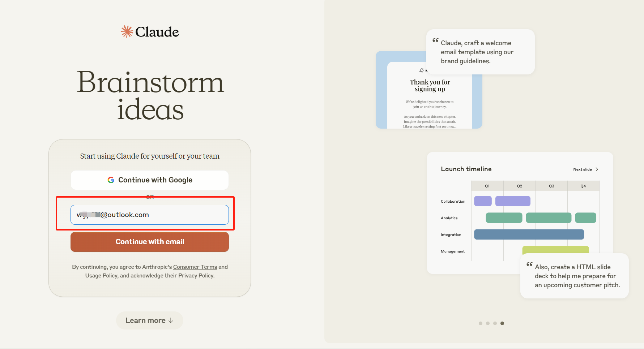Click the 'Also, create a HTML slide' quote bubble
Screen dimensions: 644x349
(x=574, y=276)
